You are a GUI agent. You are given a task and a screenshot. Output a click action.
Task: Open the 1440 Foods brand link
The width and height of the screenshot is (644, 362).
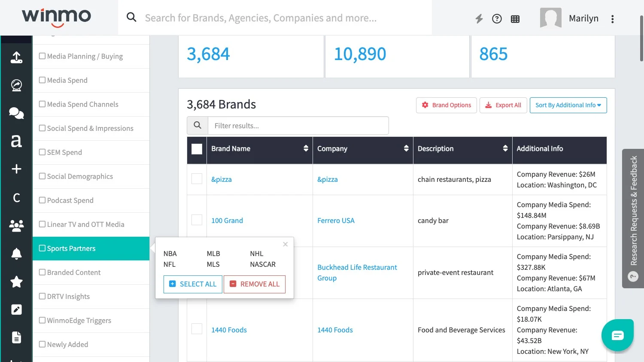coord(229,330)
